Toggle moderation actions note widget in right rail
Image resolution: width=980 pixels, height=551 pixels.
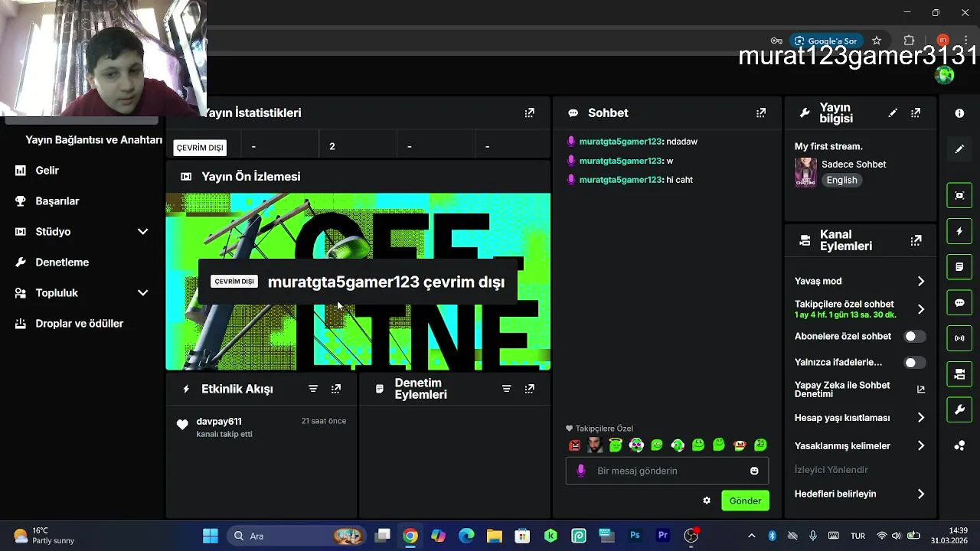(x=959, y=267)
